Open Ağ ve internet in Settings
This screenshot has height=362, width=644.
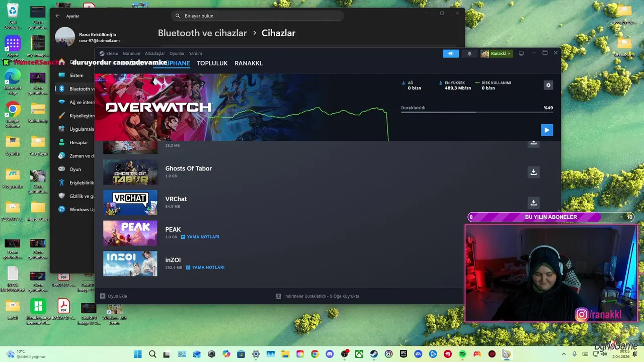(75, 102)
